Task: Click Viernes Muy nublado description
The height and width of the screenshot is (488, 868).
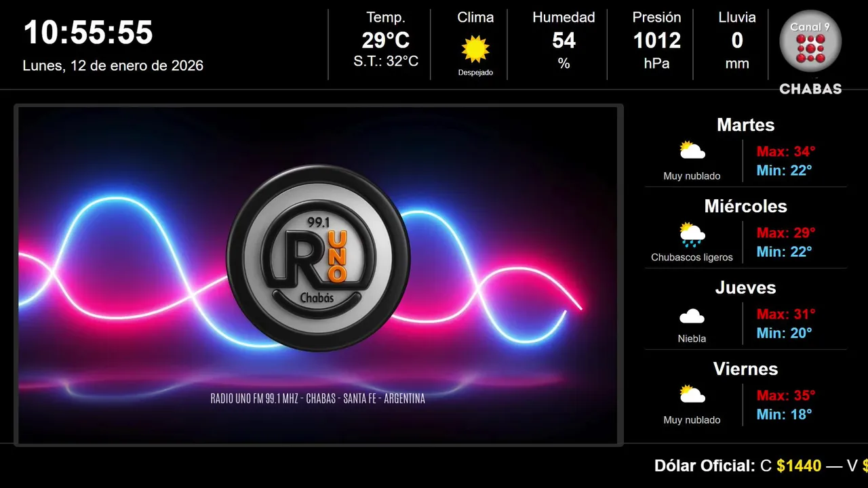Action: [692, 420]
